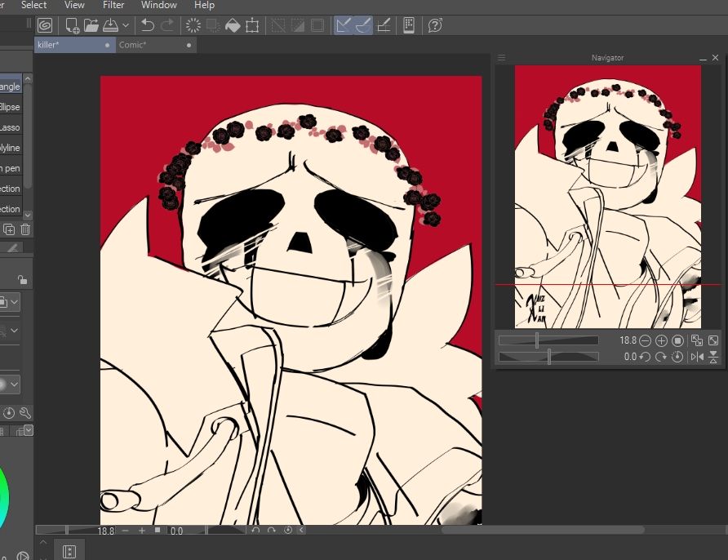This screenshot has width=728, height=560.
Task: Click the status bar rotation angle field
Action: click(x=177, y=531)
